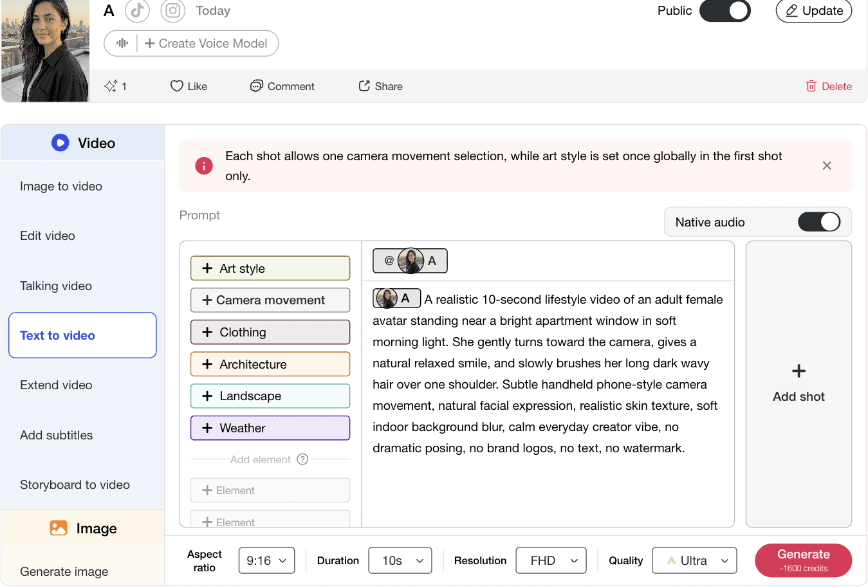The height and width of the screenshot is (588, 868).
Task: Open the Instagram link icon
Action: tap(172, 10)
